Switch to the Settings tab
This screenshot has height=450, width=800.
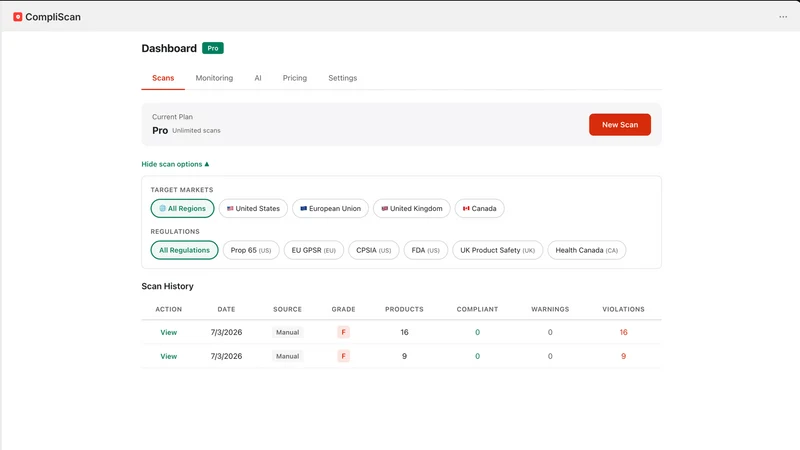tap(342, 78)
